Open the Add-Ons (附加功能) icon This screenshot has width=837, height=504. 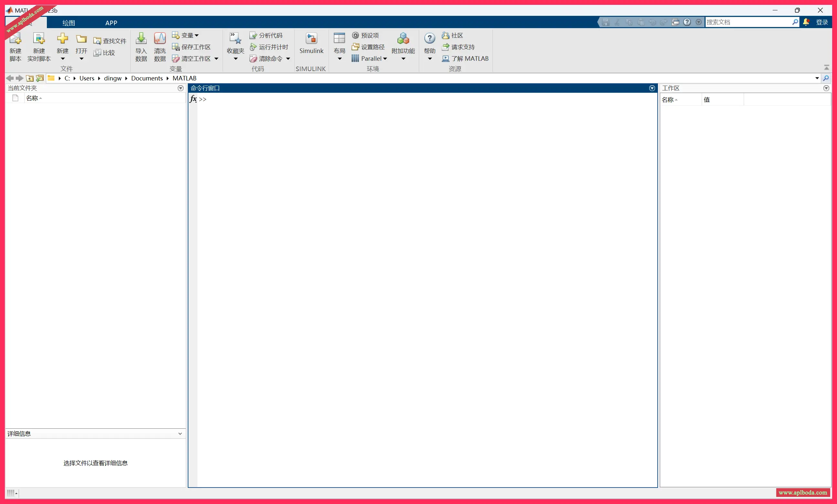[x=403, y=39]
